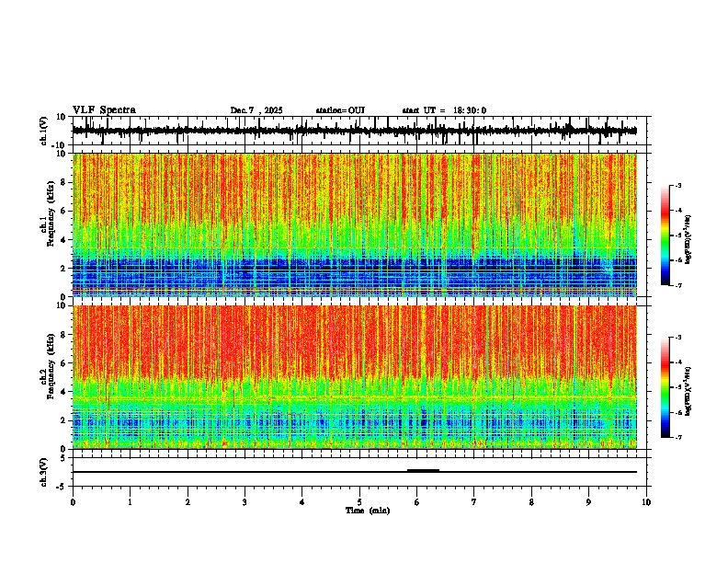Viewport: 728px width, 563px height.
Task: Click the 'ch.3(V)' axis label
Action: click(43, 472)
